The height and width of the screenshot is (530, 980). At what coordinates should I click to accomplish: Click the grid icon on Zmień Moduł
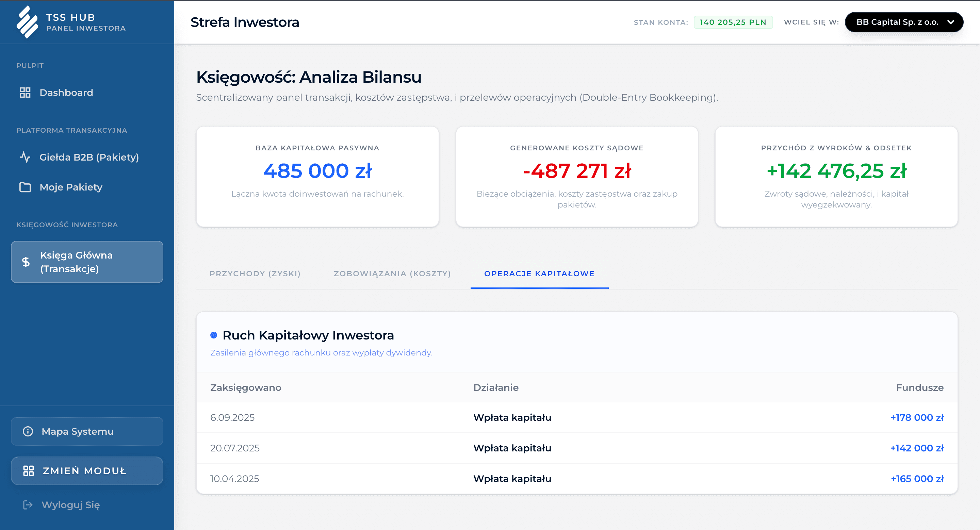[28, 471]
